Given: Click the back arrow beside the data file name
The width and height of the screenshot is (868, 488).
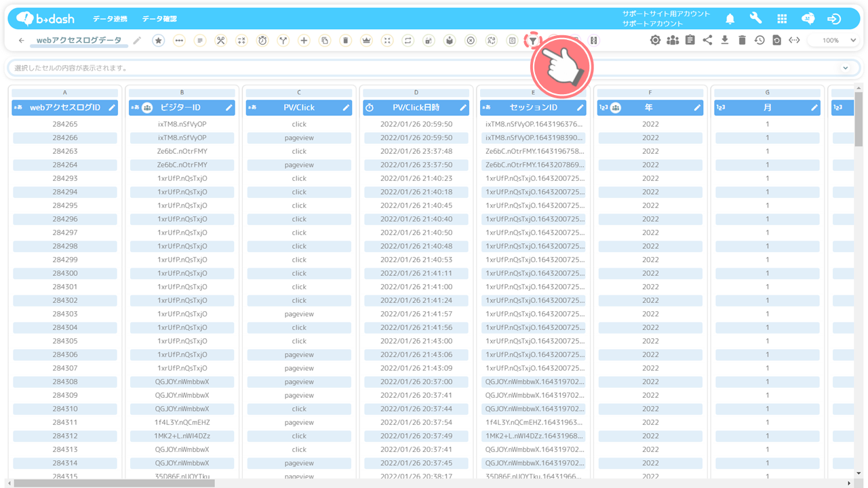Looking at the screenshot, I should click(21, 41).
